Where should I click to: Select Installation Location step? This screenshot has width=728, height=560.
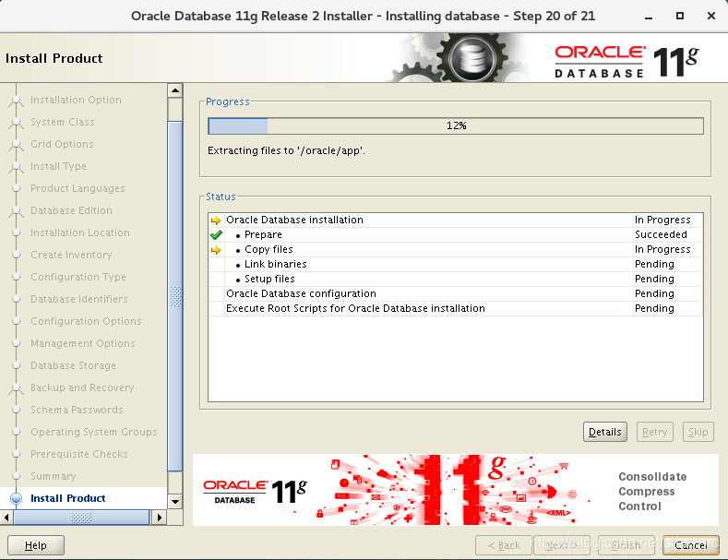tap(80, 232)
